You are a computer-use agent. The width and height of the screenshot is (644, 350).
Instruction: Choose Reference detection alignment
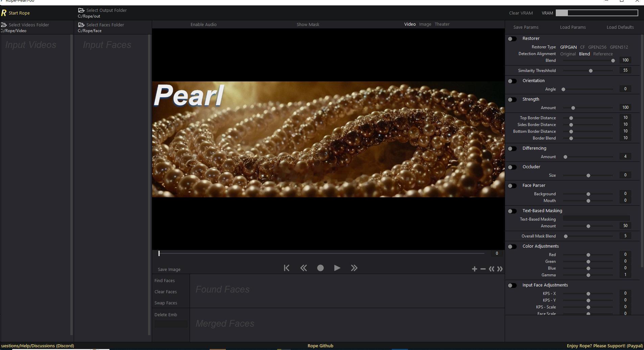[603, 54]
